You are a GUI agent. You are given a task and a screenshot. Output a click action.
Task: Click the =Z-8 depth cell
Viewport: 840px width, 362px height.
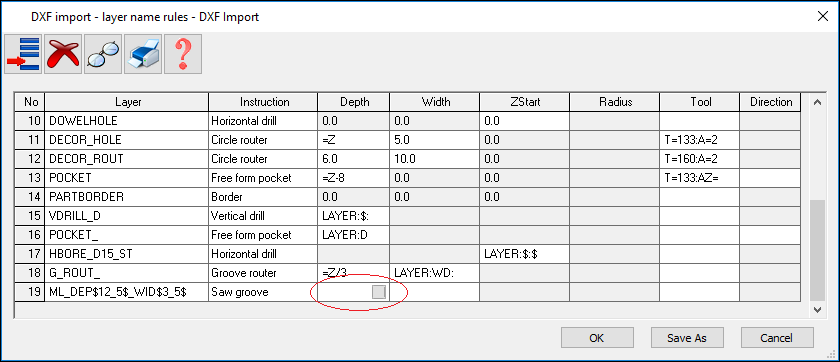354,178
